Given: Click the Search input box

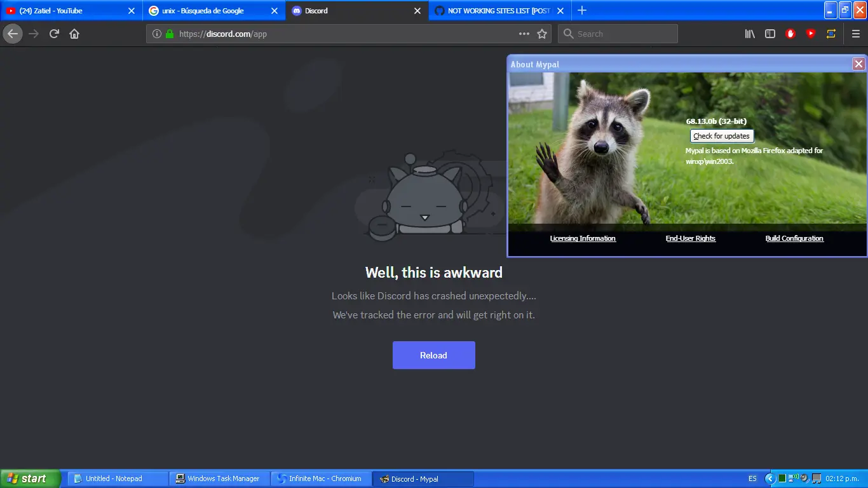Looking at the screenshot, I should (x=618, y=34).
